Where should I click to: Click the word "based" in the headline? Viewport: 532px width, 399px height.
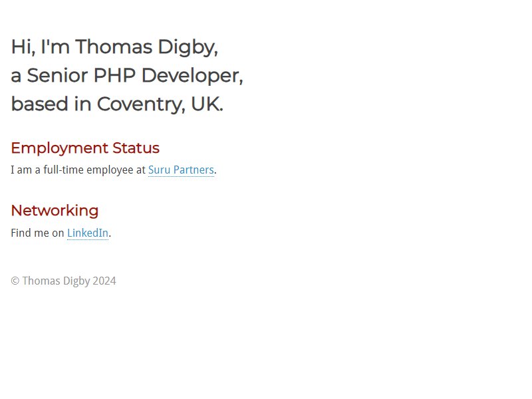[x=39, y=104]
